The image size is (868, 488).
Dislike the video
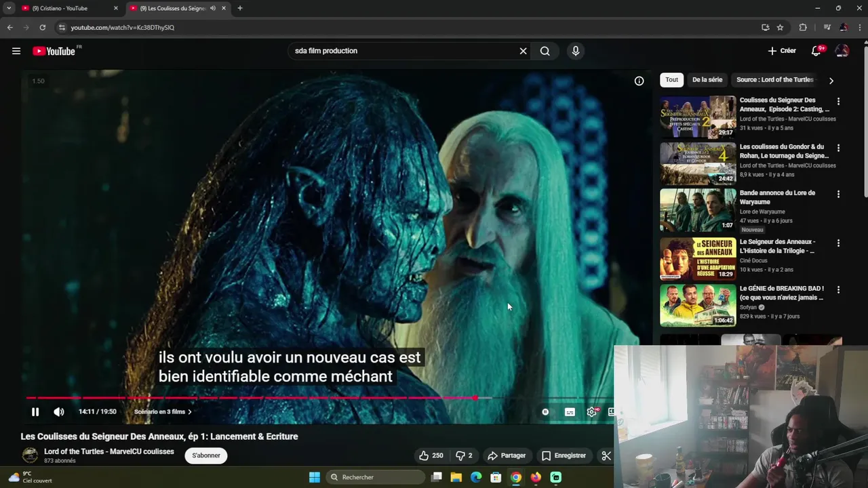(x=464, y=455)
